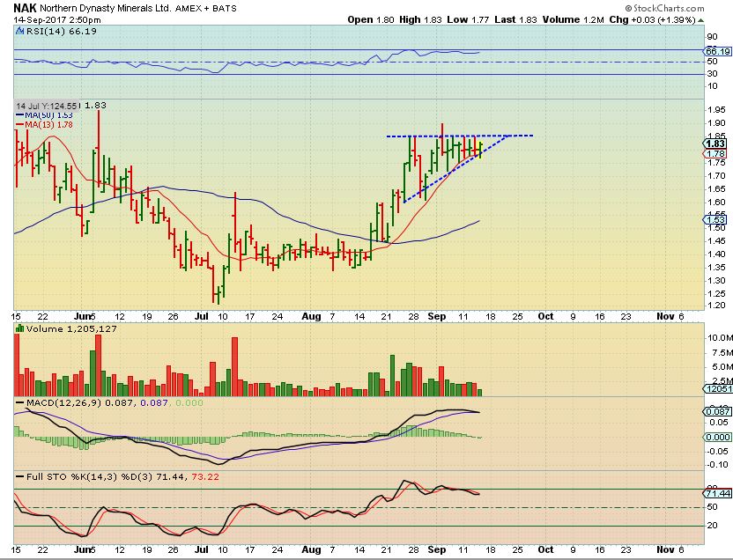Click the 1.25 price axis label
This screenshot has height=560, width=733.
(716, 294)
